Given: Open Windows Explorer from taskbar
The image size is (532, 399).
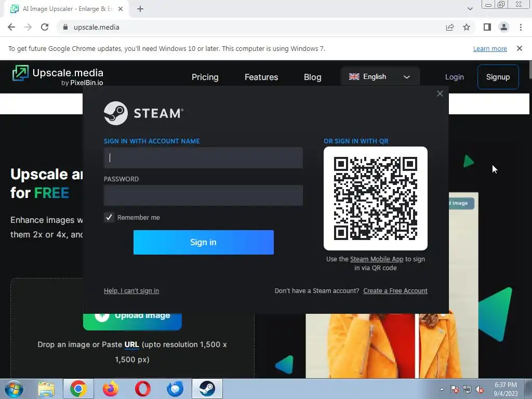Looking at the screenshot, I should tap(46, 389).
